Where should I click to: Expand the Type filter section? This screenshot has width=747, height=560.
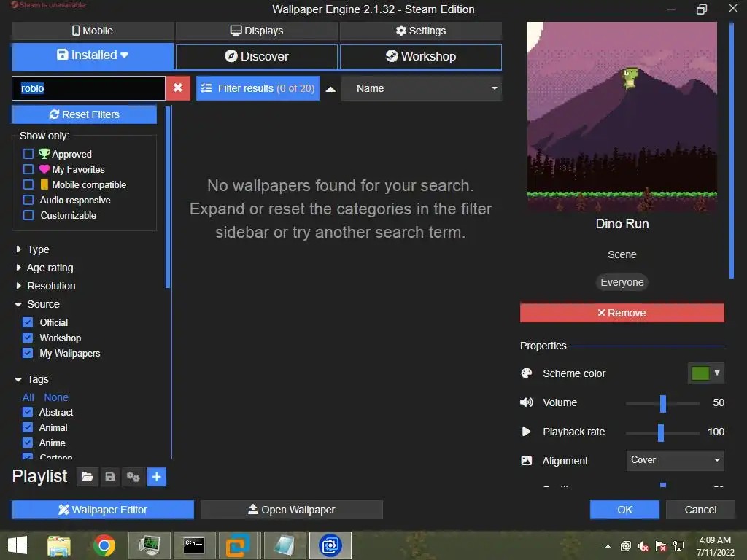(33, 249)
